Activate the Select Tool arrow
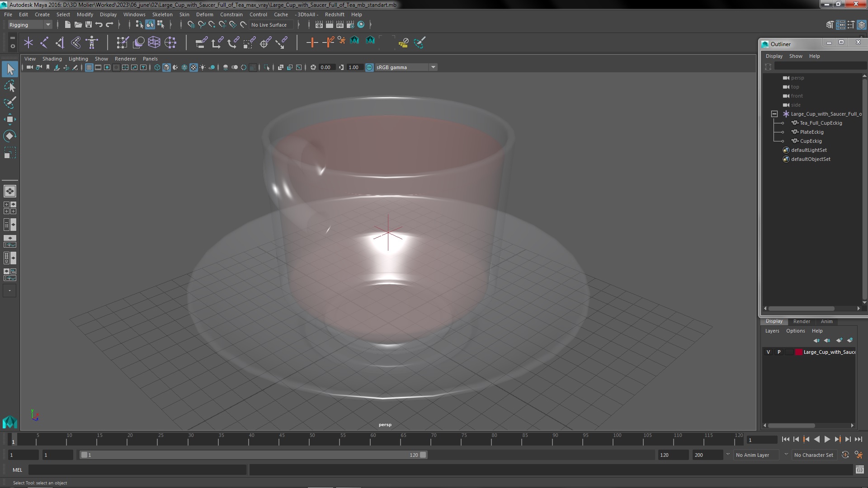Viewport: 868px width, 488px height. point(10,69)
